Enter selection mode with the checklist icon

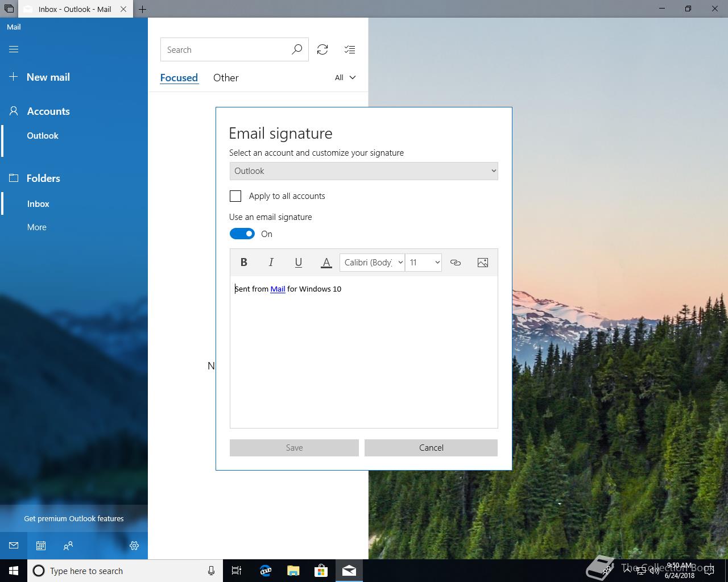pos(350,50)
